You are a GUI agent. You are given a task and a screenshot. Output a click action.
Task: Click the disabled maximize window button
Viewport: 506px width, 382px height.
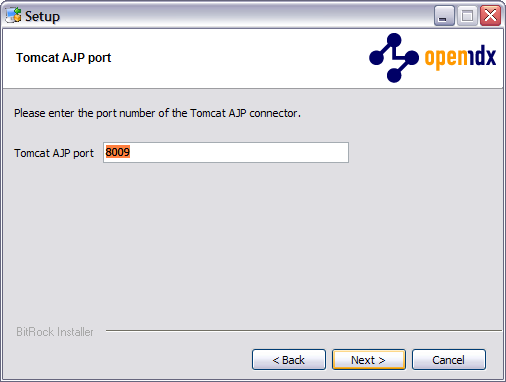[467, 16]
